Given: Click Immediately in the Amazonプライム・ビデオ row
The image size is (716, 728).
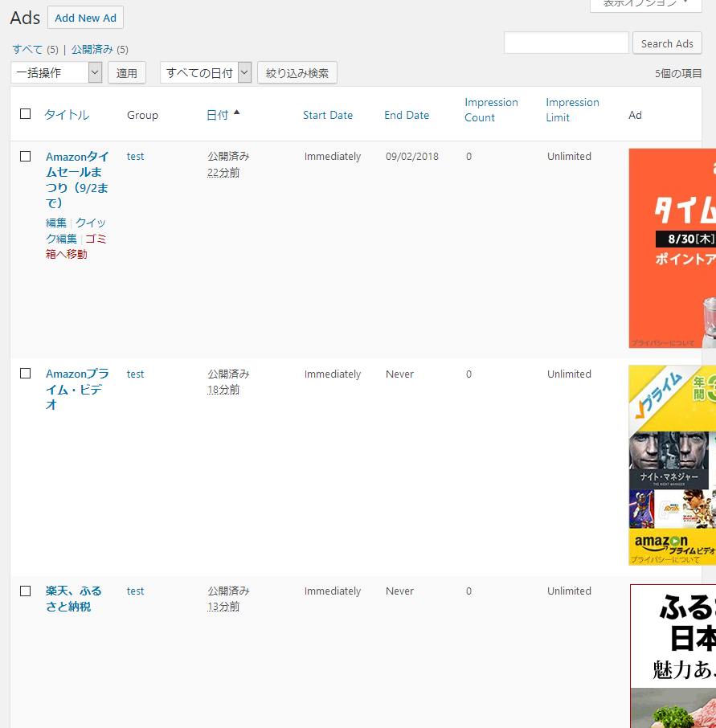Looking at the screenshot, I should click(333, 374).
